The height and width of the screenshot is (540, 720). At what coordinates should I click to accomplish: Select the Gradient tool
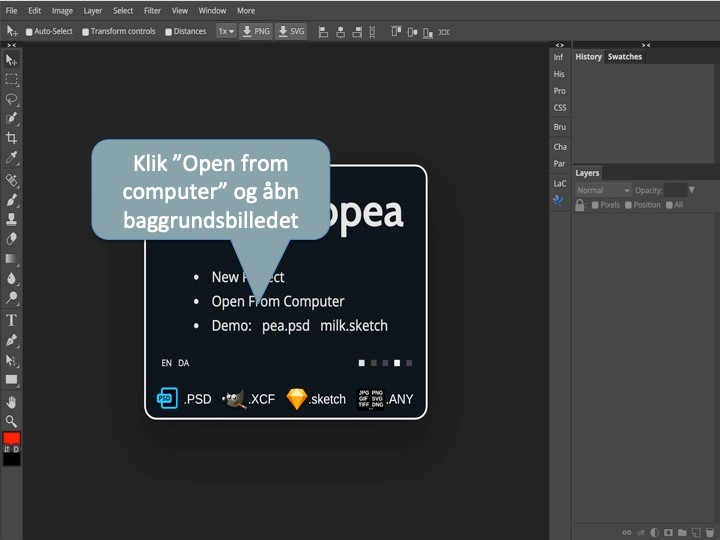click(x=11, y=259)
